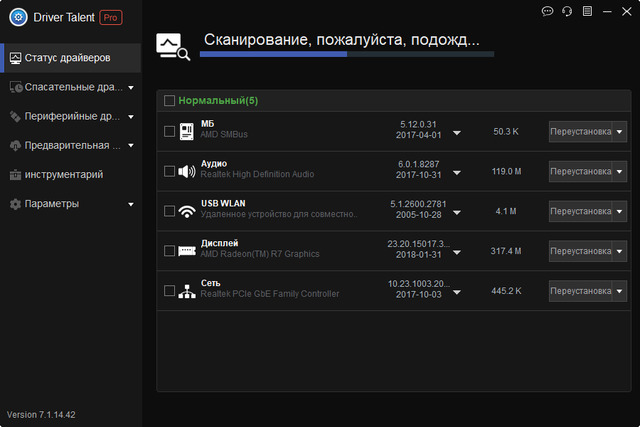
Task: Click Переустановка for the Сеть driver
Action: point(579,291)
